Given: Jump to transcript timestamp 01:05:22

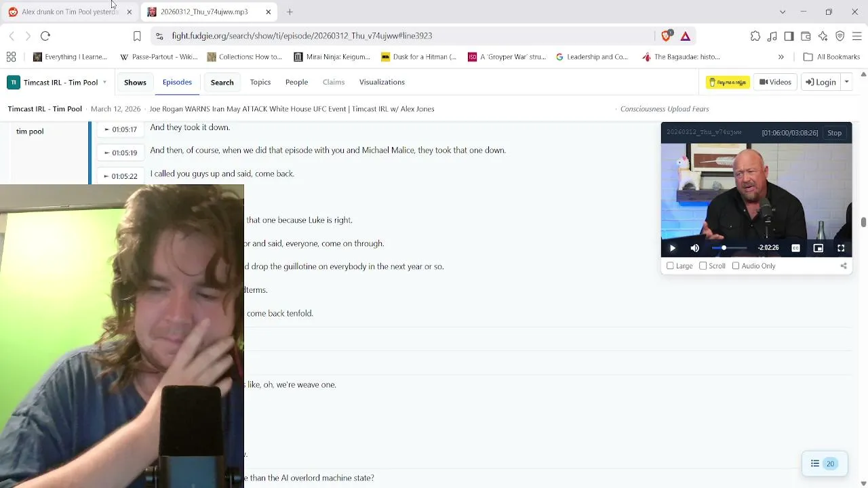Looking at the screenshot, I should tap(121, 176).
